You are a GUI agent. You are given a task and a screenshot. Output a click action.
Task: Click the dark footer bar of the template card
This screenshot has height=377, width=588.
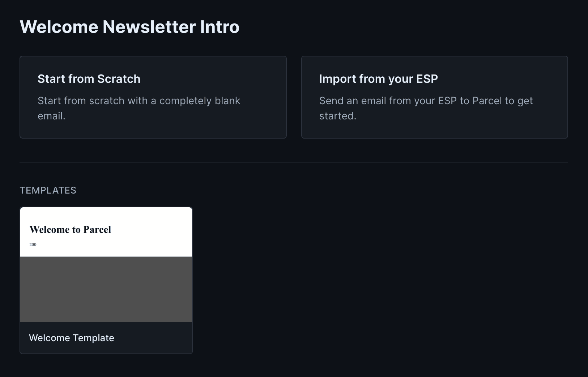point(106,338)
